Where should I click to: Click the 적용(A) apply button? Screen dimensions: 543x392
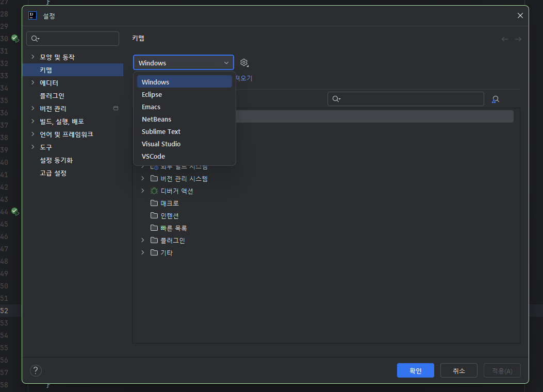click(x=502, y=370)
